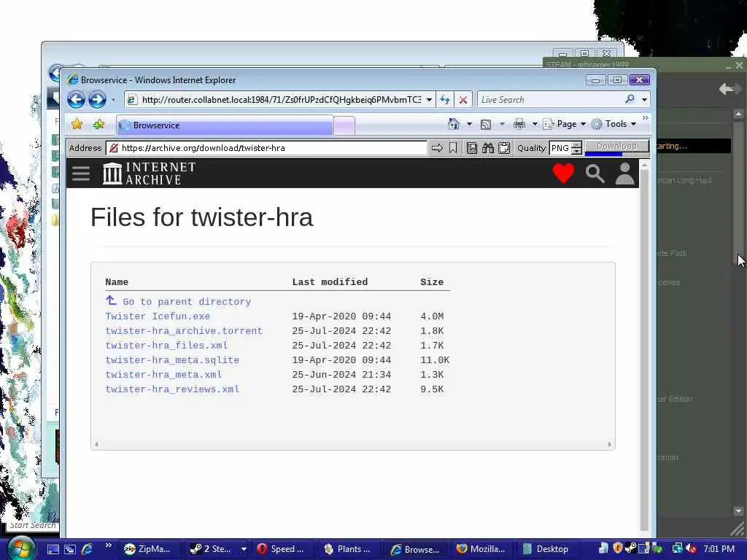Stop loading with the red X icon
Viewport: 747px width, 560px height.
pos(462,99)
